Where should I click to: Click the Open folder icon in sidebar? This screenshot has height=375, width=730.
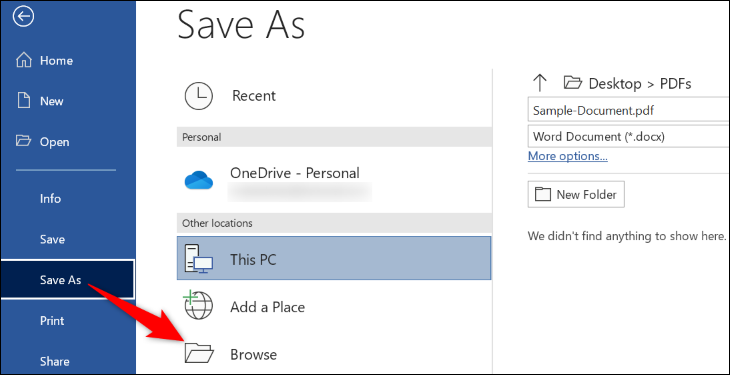(x=23, y=142)
